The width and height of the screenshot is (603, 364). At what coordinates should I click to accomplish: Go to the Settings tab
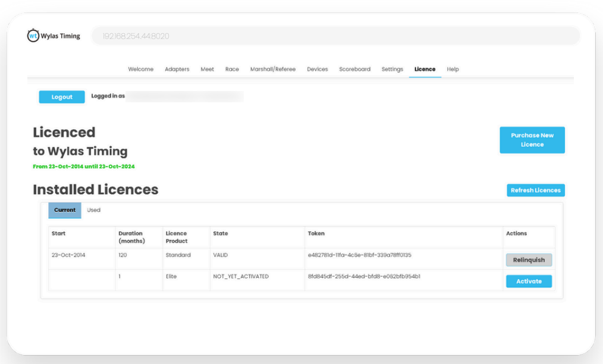point(392,69)
